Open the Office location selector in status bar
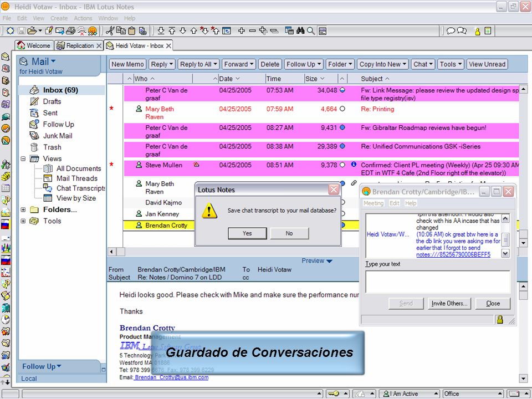532x399 pixels. point(473,393)
